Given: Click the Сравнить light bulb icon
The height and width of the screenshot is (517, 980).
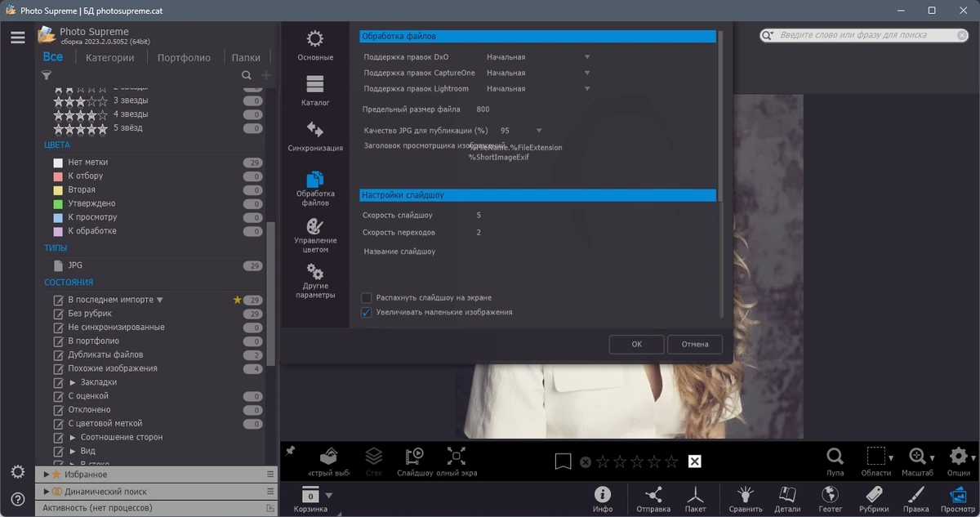Looking at the screenshot, I should (745, 499).
